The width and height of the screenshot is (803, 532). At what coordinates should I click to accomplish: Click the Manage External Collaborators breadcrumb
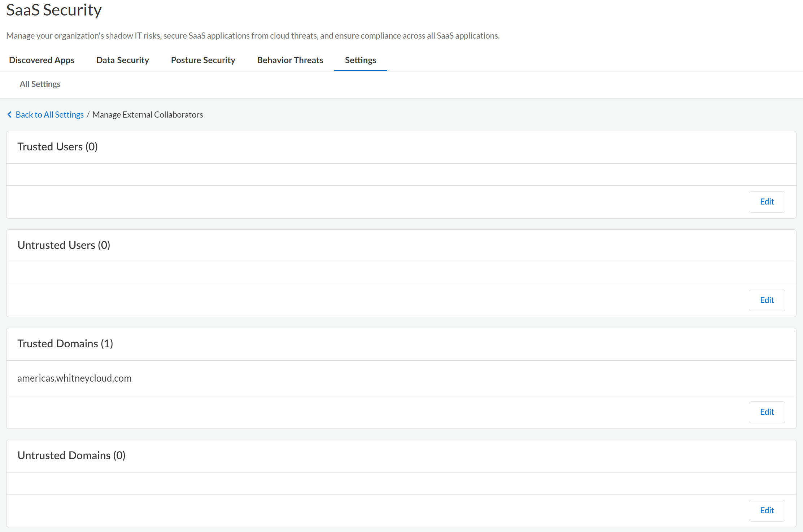click(x=148, y=115)
